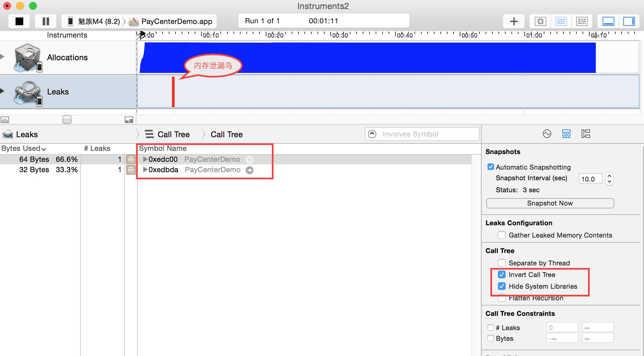644x356 pixels.
Task: Toggle Invert Call Tree checkbox
Action: pyautogui.click(x=500, y=275)
